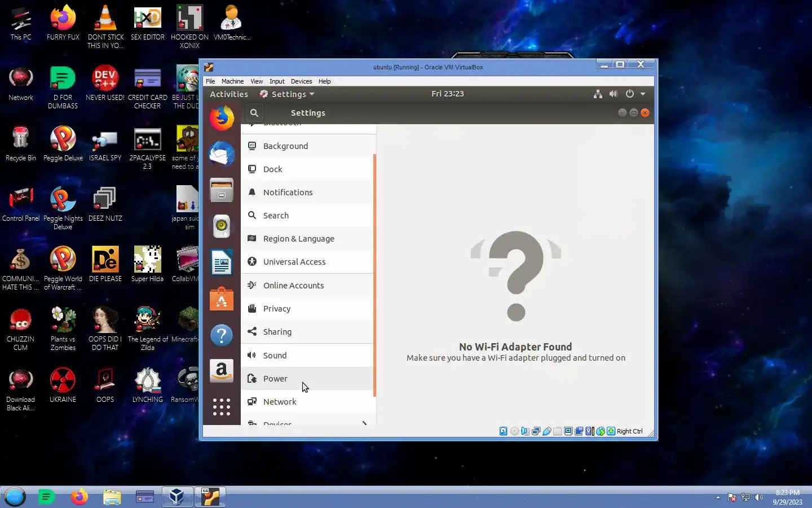This screenshot has width=812, height=508.
Task: Open VirtualBox Help menu
Action: pyautogui.click(x=324, y=81)
